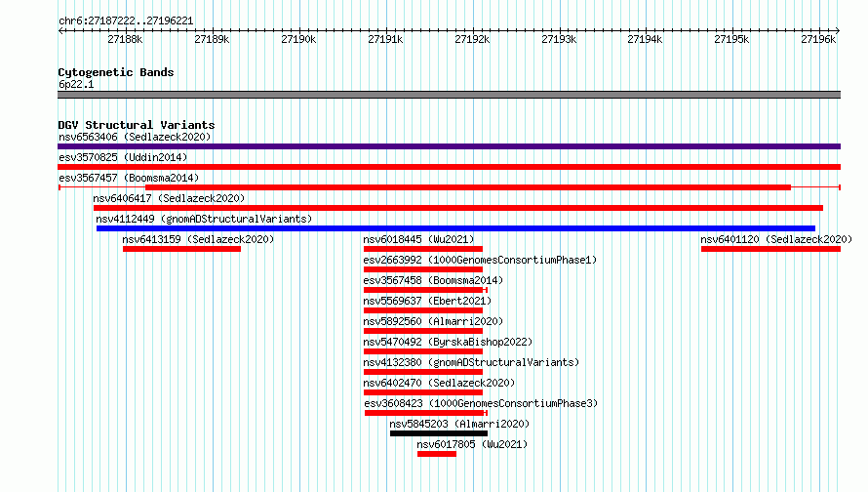Select the red nsv6406417 variant bar
868x492 pixels.
click(x=458, y=208)
